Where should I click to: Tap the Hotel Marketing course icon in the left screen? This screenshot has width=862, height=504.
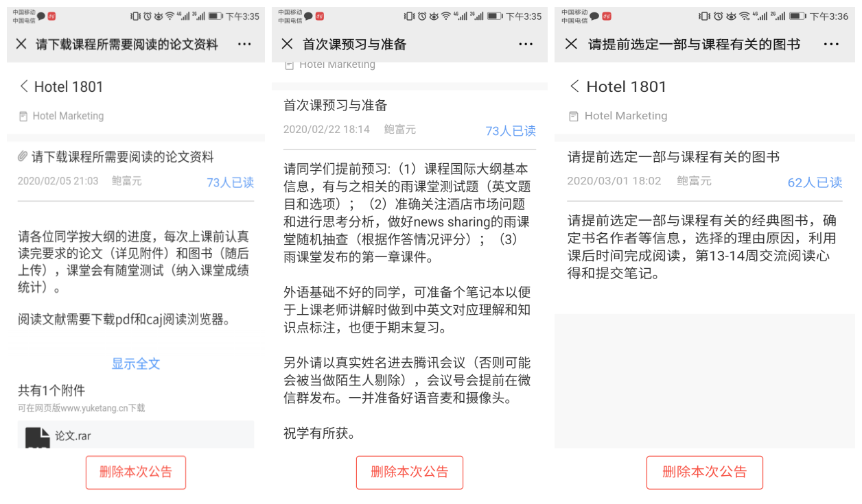[x=23, y=116]
